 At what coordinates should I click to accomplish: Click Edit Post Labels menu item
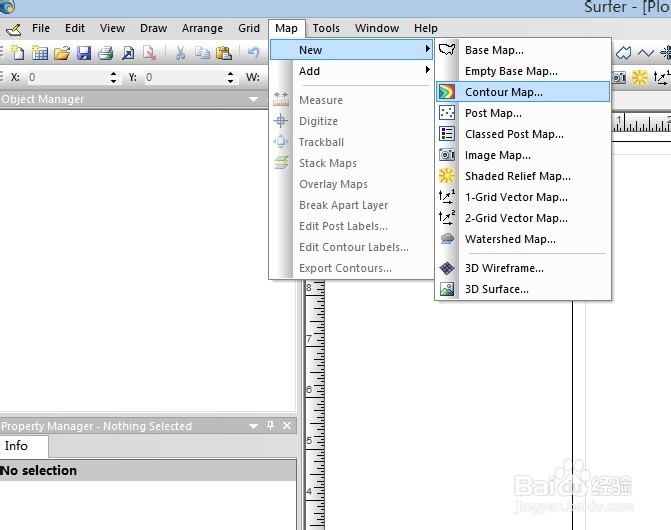click(351, 226)
